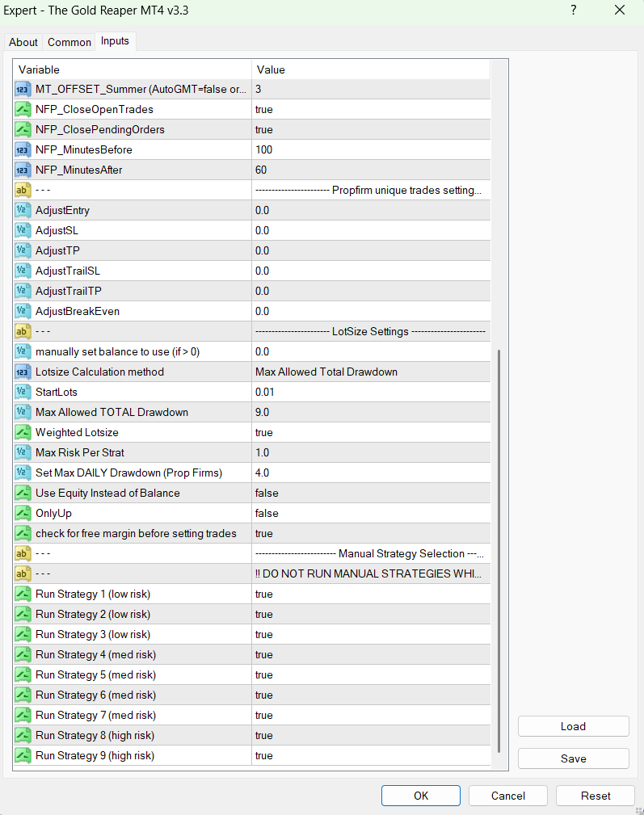The height and width of the screenshot is (815, 644).
Task: Click the icon beside Lotsize Calculation method
Action: [23, 372]
